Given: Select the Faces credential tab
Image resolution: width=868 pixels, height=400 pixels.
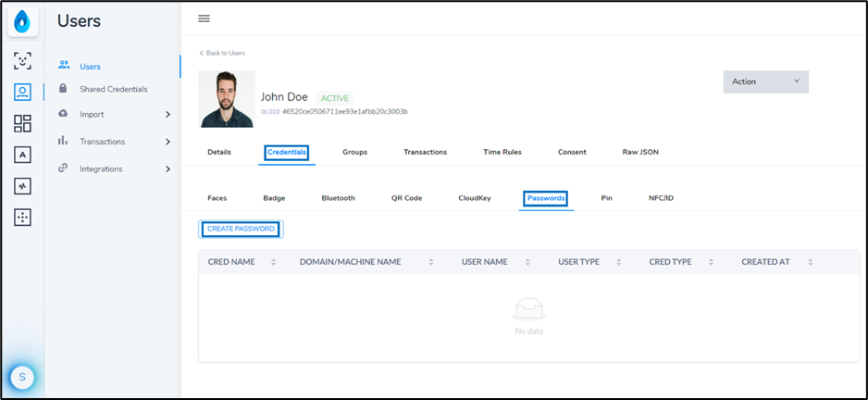Looking at the screenshot, I should coord(217,198).
